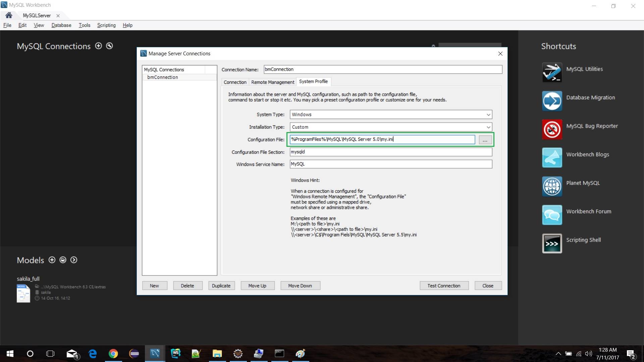The width and height of the screenshot is (644, 362).
Task: Open the Tools menu
Action: tap(84, 25)
